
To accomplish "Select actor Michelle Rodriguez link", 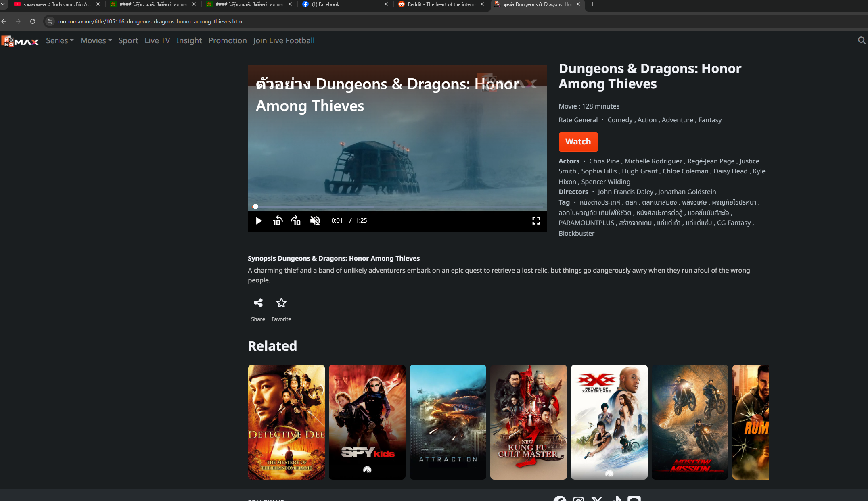I will click(x=653, y=161).
